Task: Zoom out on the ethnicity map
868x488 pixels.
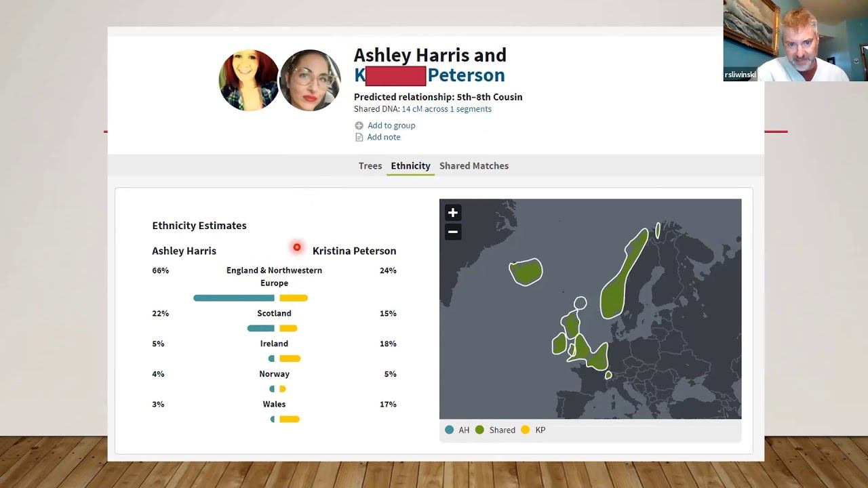Action: point(453,232)
